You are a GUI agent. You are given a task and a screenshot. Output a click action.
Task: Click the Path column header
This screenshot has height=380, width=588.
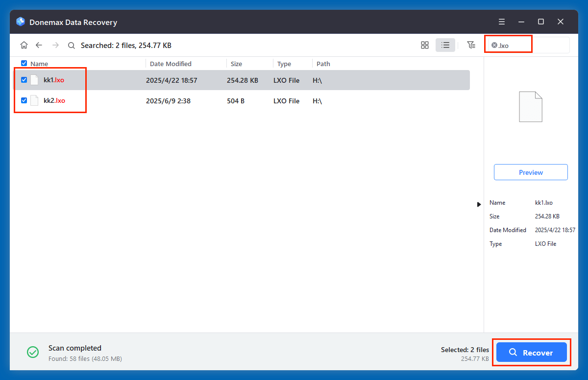(323, 64)
